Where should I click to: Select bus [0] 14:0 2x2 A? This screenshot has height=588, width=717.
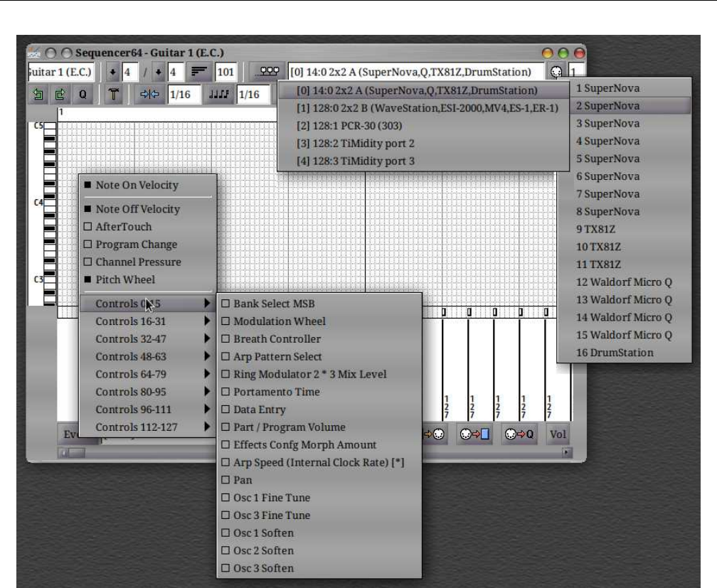pyautogui.click(x=423, y=90)
